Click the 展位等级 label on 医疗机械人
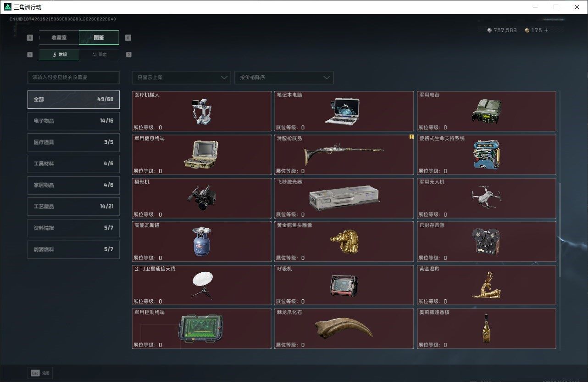This screenshot has width=588, height=382. tap(148, 128)
